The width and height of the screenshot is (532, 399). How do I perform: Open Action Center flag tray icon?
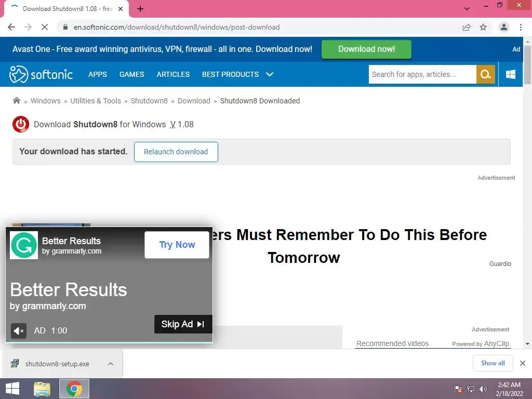[x=458, y=389]
